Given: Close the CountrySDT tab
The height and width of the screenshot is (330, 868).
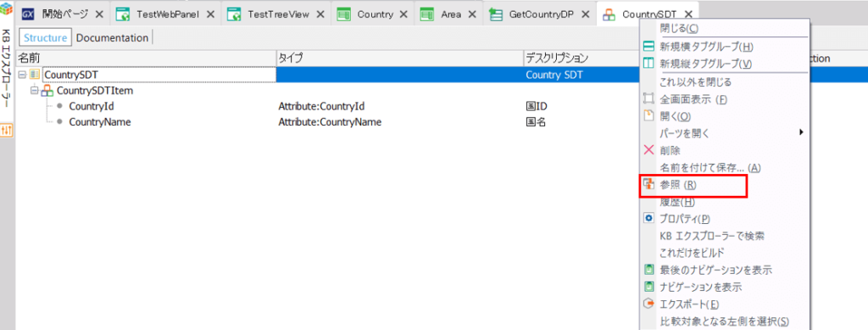Looking at the screenshot, I should (x=688, y=14).
